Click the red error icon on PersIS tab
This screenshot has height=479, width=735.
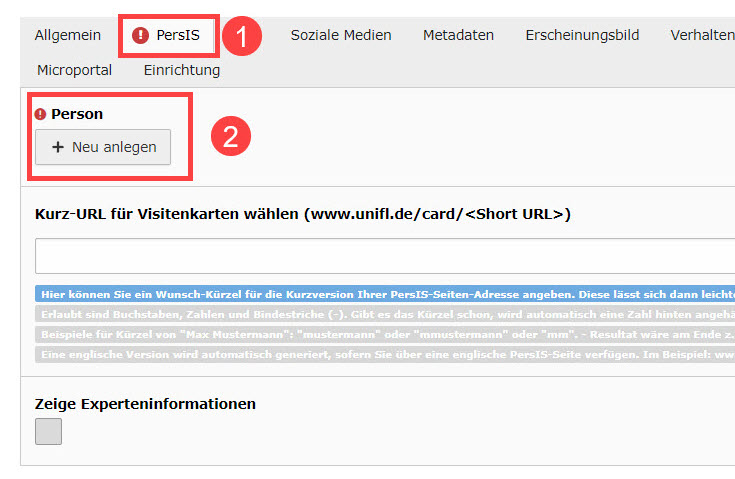point(141,35)
